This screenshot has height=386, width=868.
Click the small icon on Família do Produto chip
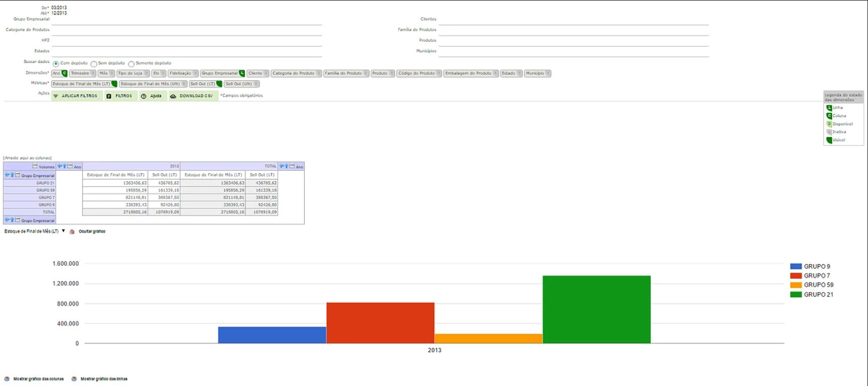(x=366, y=73)
